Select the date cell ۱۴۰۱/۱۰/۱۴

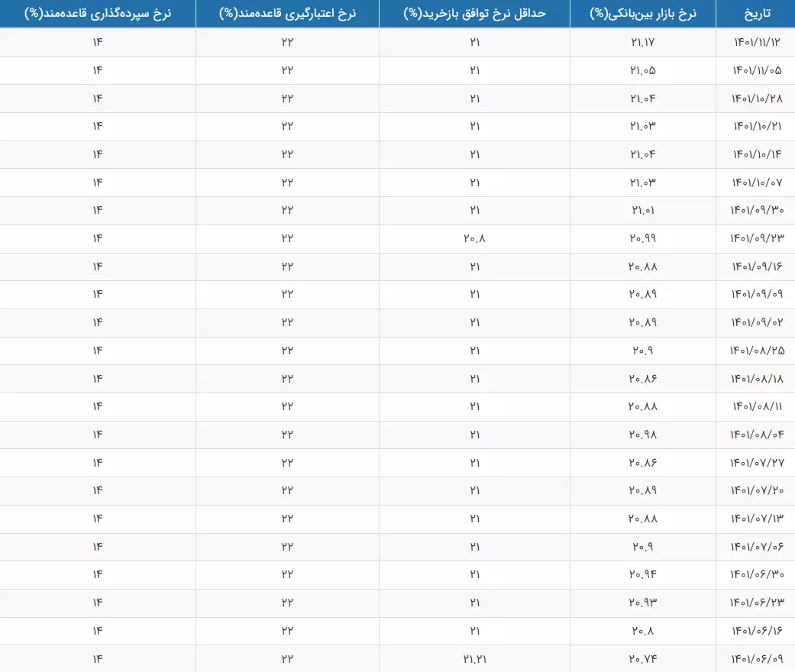point(757,154)
